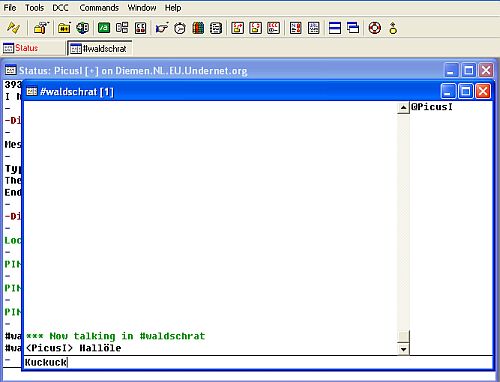Open the Tools menu

[x=35, y=8]
